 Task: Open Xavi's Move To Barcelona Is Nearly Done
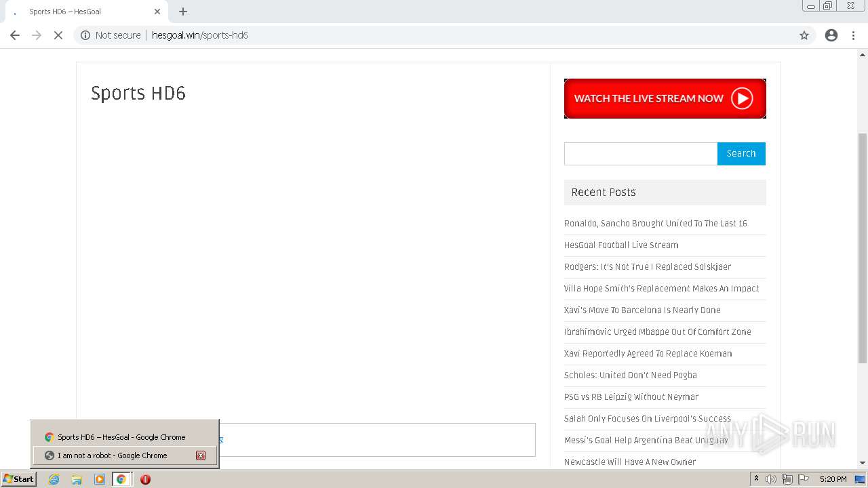(x=642, y=310)
